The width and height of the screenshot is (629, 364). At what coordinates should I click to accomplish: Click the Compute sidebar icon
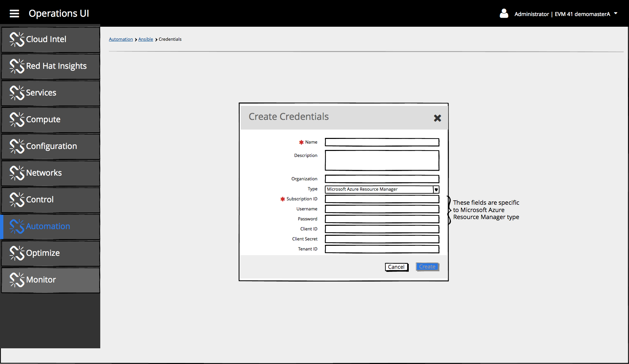tap(17, 120)
